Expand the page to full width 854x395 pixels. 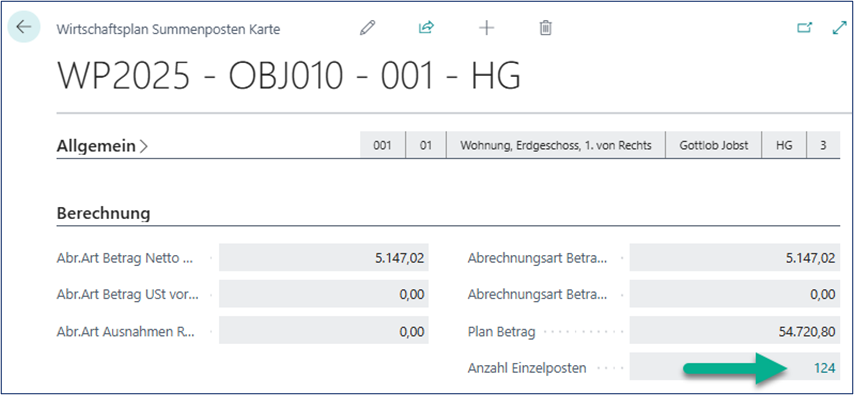point(840,27)
